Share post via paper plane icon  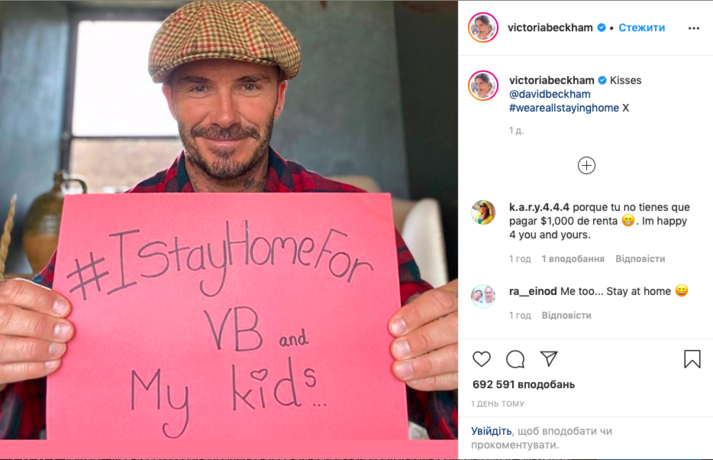pos(549,359)
